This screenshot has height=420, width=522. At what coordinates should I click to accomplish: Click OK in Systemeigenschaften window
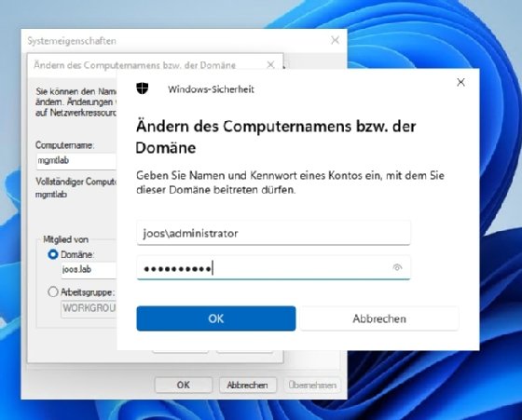[x=183, y=385]
